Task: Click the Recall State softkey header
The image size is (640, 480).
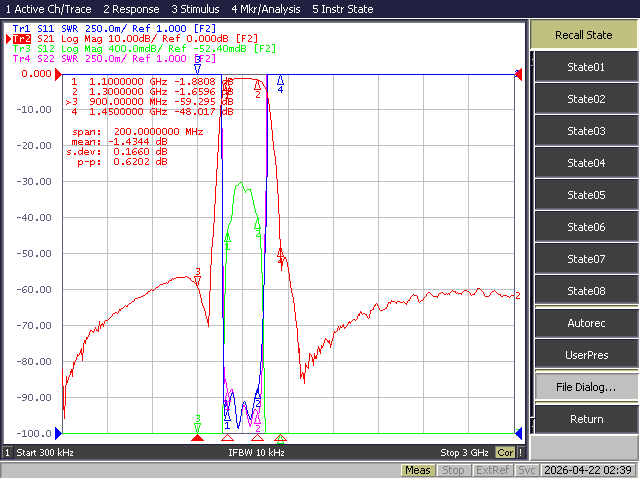Action: pos(584,35)
